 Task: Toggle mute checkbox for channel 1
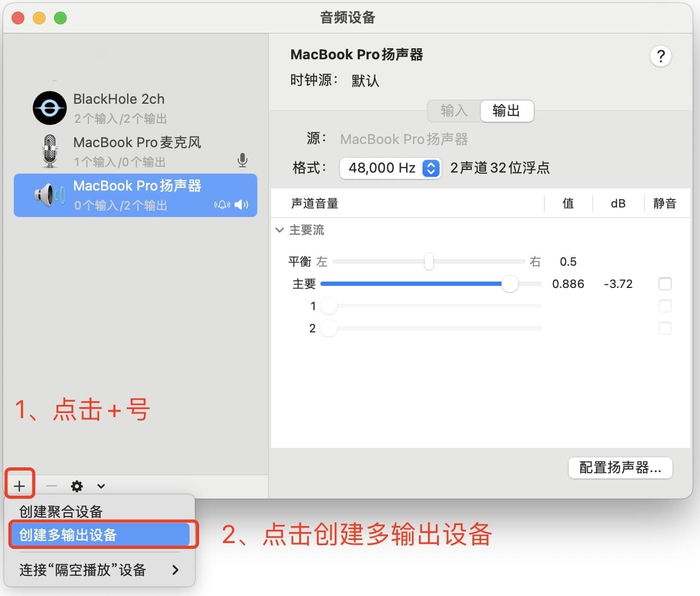tap(665, 306)
